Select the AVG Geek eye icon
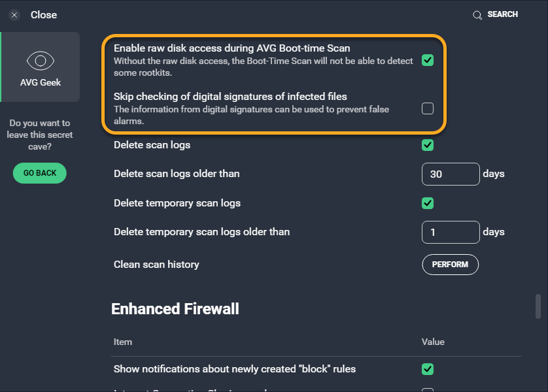The image size is (548, 392). (x=41, y=61)
